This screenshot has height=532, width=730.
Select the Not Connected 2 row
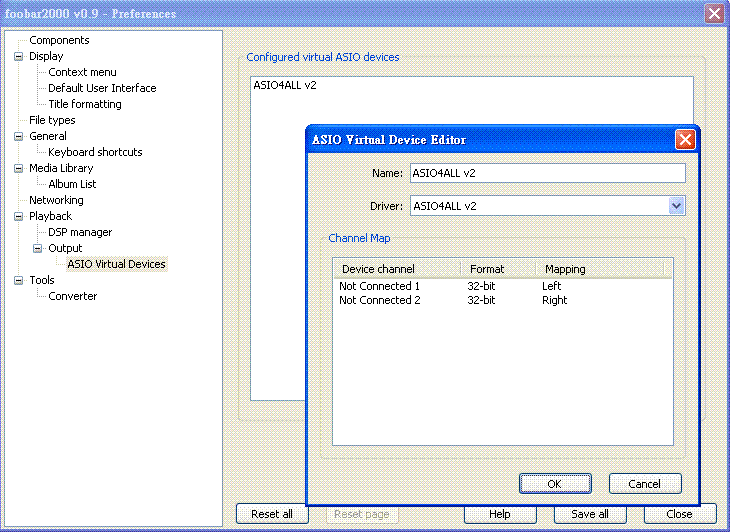pyautogui.click(x=503, y=300)
